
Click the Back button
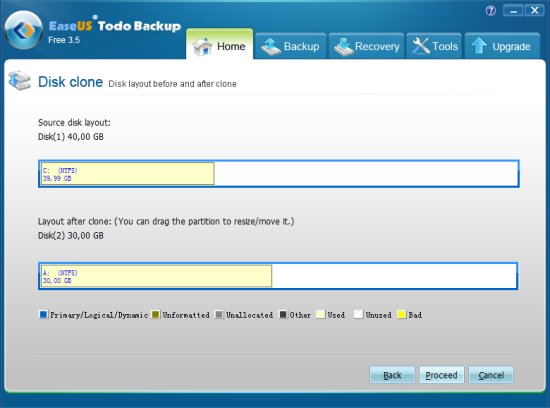coord(392,375)
